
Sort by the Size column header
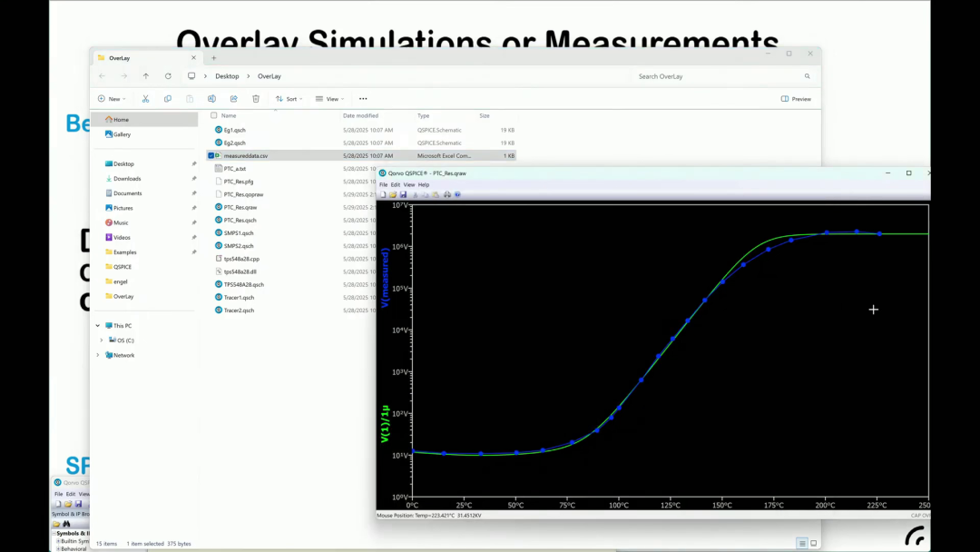[x=485, y=115]
